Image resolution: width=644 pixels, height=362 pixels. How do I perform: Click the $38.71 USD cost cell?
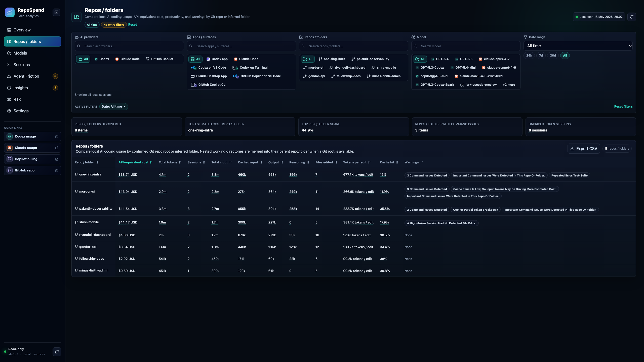pos(128,175)
